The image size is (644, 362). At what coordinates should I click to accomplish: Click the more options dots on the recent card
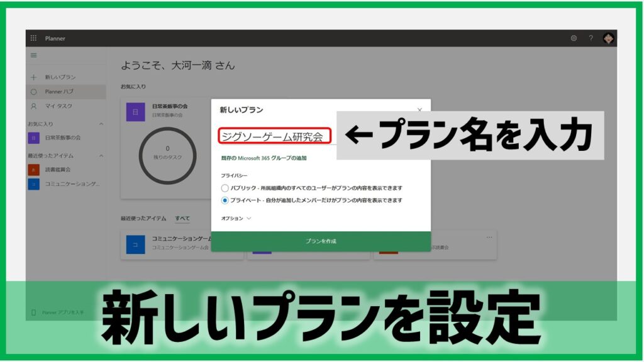(489, 237)
